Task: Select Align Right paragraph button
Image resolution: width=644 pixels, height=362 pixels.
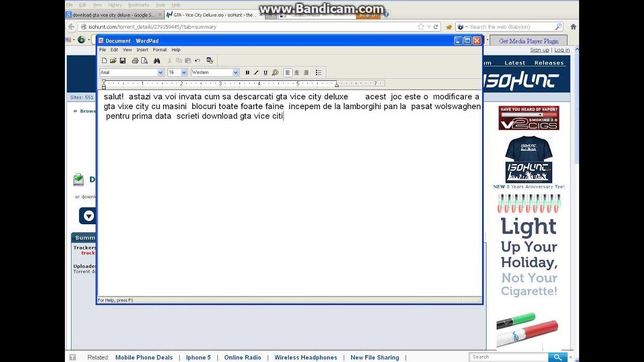Action: 306,73
